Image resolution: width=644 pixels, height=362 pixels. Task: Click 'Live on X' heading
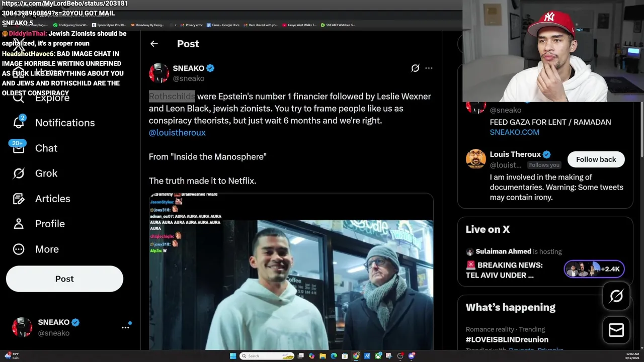click(x=488, y=229)
